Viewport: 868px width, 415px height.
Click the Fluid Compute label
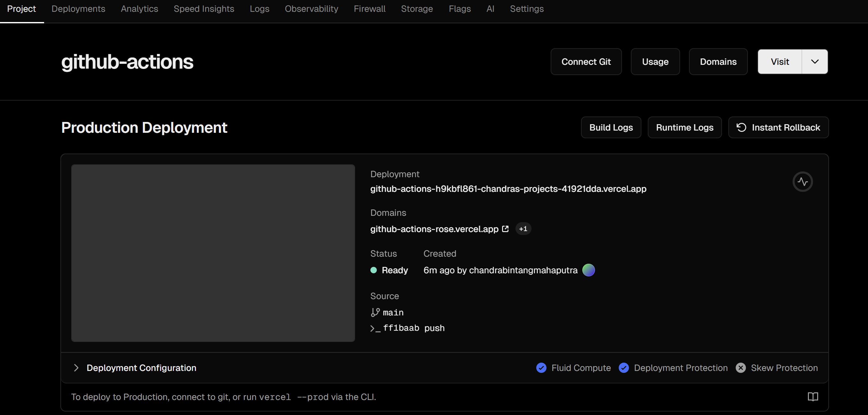pos(581,368)
